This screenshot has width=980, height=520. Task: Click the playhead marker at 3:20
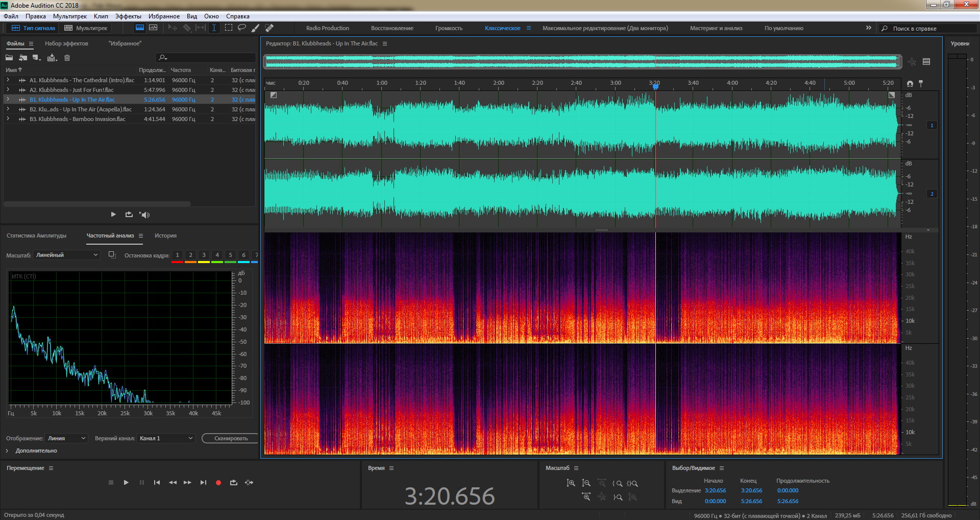pos(655,86)
